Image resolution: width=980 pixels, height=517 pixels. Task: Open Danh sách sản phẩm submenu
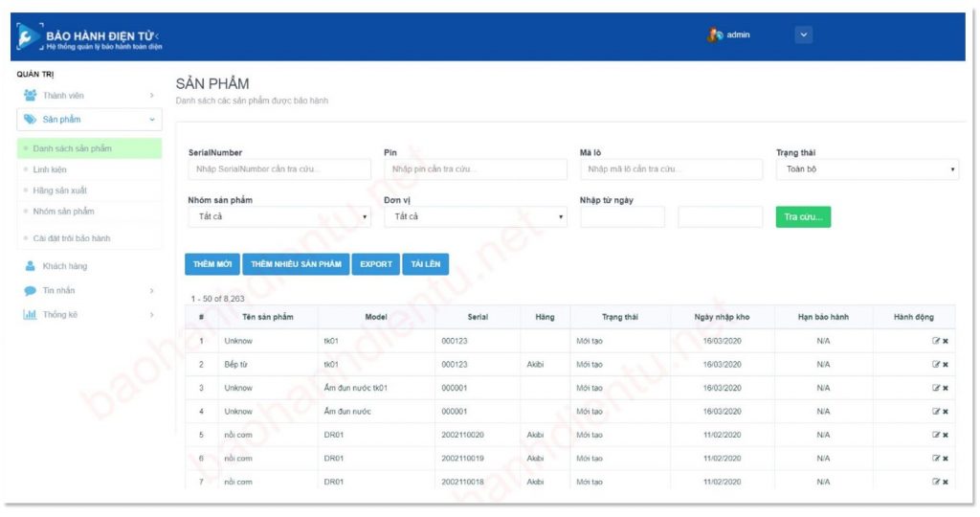89,148
